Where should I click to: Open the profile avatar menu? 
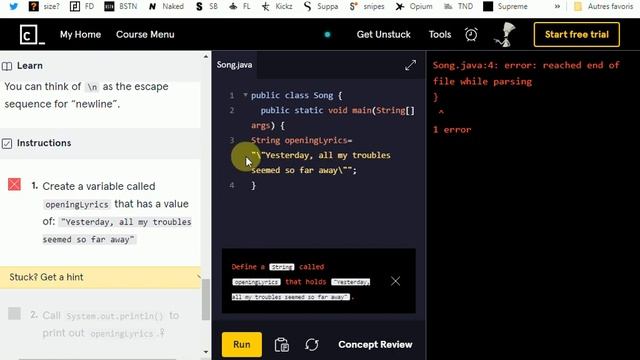coord(505,34)
